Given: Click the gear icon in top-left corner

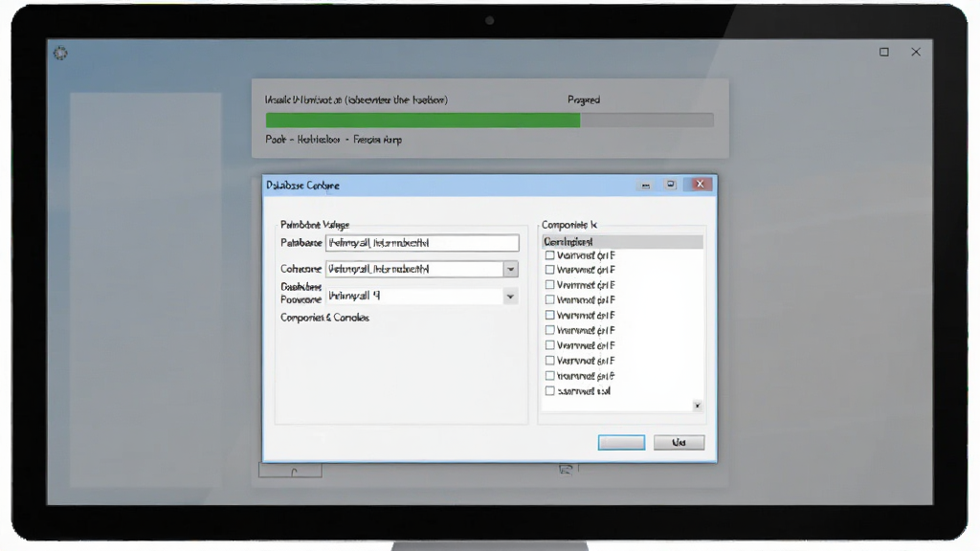Looking at the screenshot, I should 60,54.
